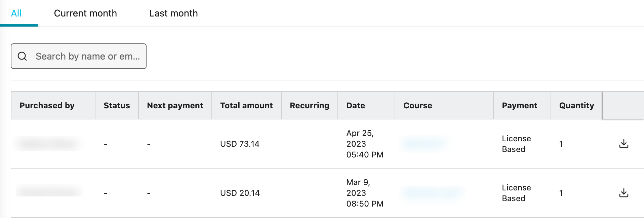Click the Status column header
644x218 pixels.
117,106
